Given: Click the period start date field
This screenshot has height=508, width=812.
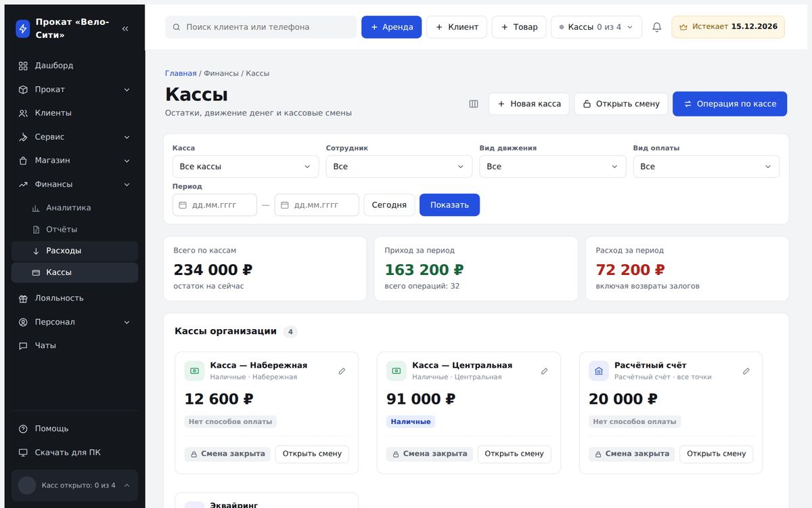Looking at the screenshot, I should pos(215,205).
